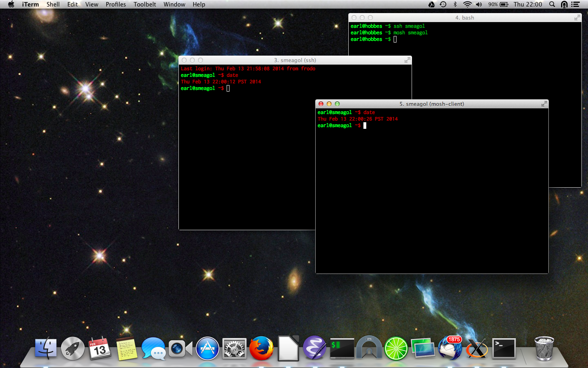Open the Window menu

click(174, 4)
